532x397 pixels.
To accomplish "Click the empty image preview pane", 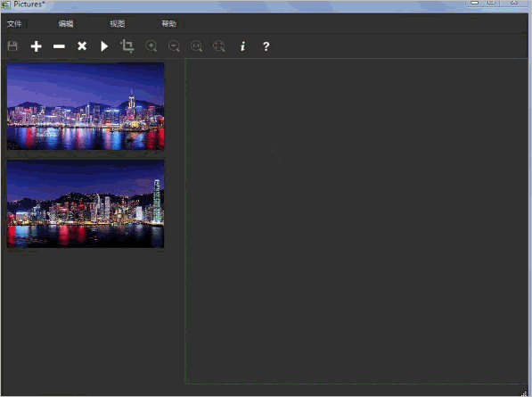I will pyautogui.click(x=356, y=221).
